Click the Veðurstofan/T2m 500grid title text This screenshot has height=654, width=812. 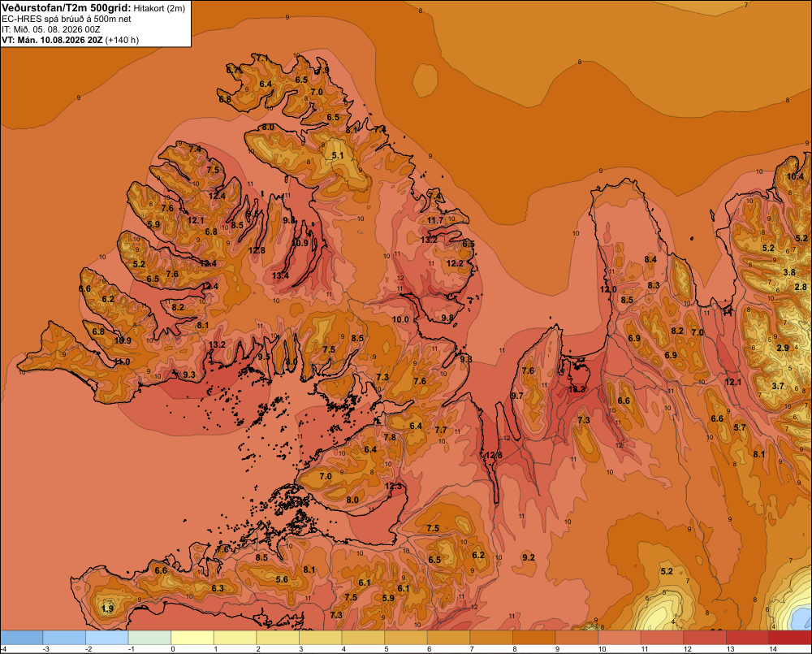[x=67, y=7]
